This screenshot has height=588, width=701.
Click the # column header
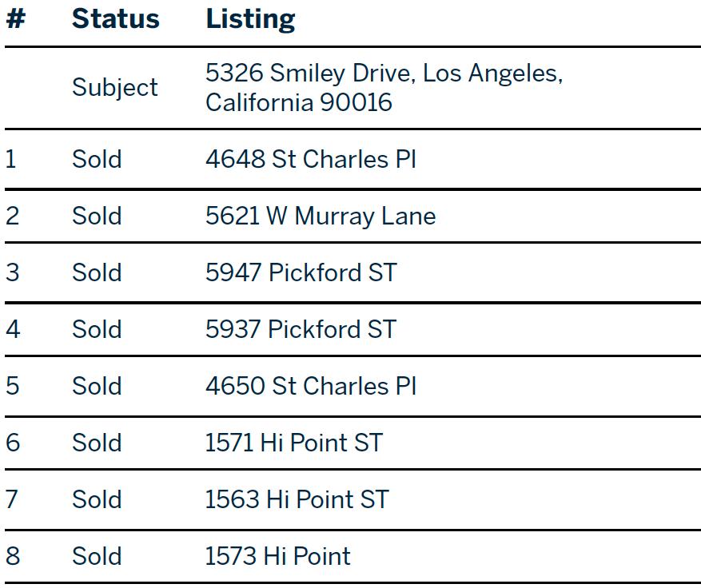[15, 20]
